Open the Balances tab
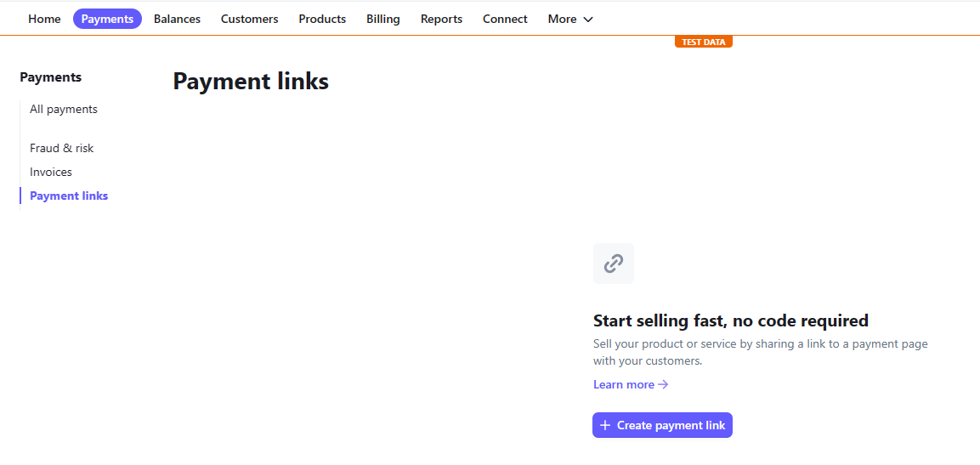Image resolution: width=980 pixels, height=465 pixels. (177, 20)
